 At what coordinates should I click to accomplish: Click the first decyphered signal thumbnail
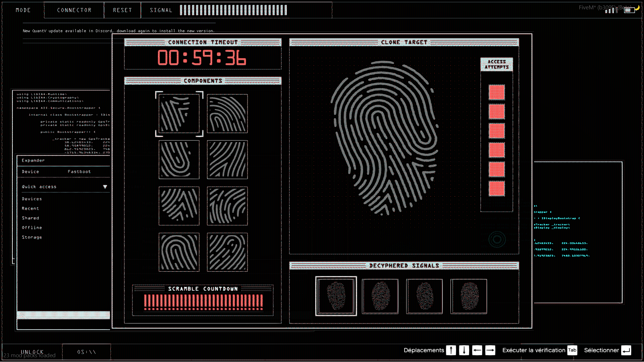pos(336,296)
